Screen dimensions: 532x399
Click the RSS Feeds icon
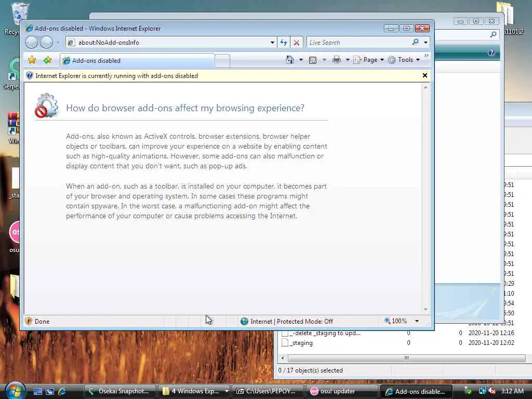(313, 60)
